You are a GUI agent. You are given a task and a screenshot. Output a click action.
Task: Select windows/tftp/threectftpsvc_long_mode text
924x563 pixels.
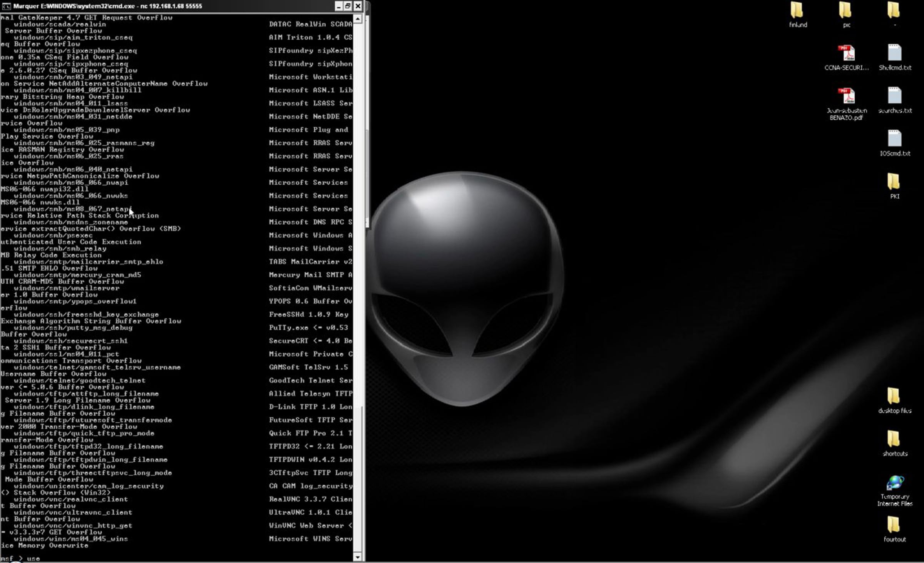[x=93, y=473]
